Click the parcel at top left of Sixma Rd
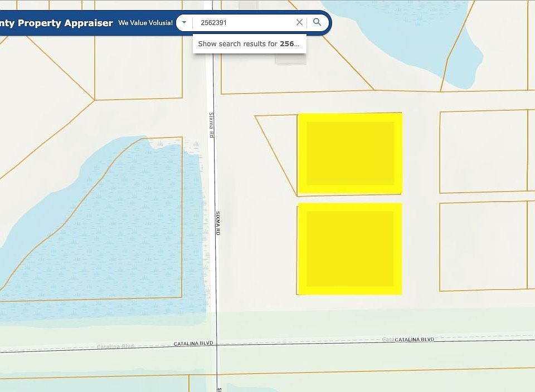The width and height of the screenshot is (535, 392). click(x=138, y=67)
